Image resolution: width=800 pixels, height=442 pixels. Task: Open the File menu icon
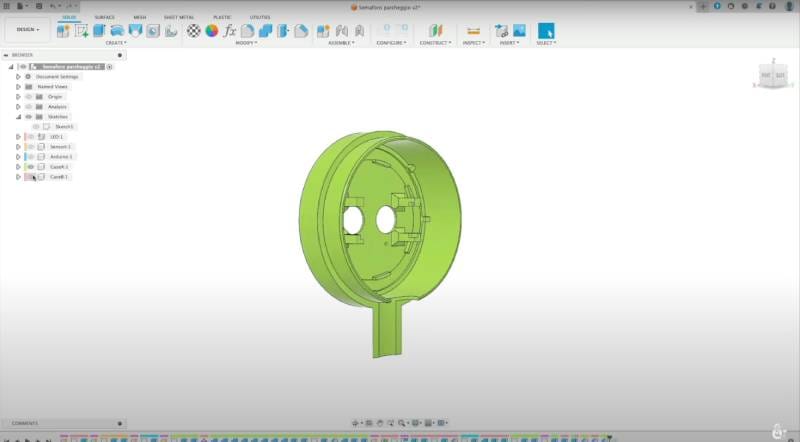pyautogui.click(x=21, y=6)
